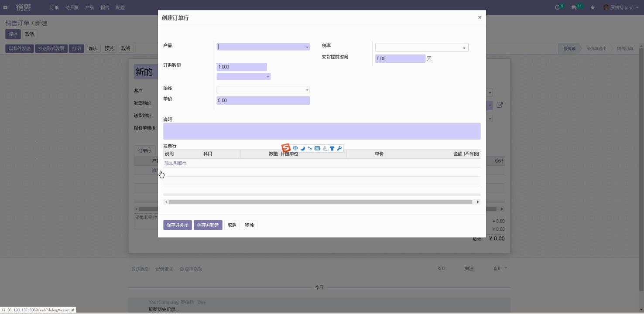Click 取消 in dialog footer

[x=232, y=225]
